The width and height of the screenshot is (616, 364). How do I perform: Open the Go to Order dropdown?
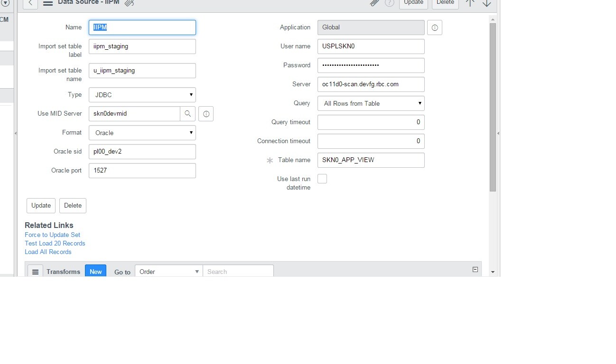click(169, 272)
